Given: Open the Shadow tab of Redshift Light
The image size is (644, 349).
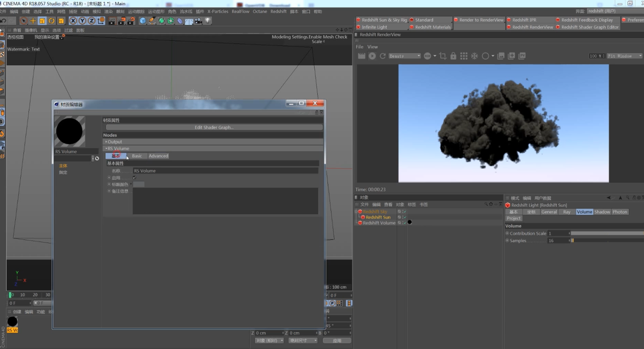Looking at the screenshot, I should point(602,212).
